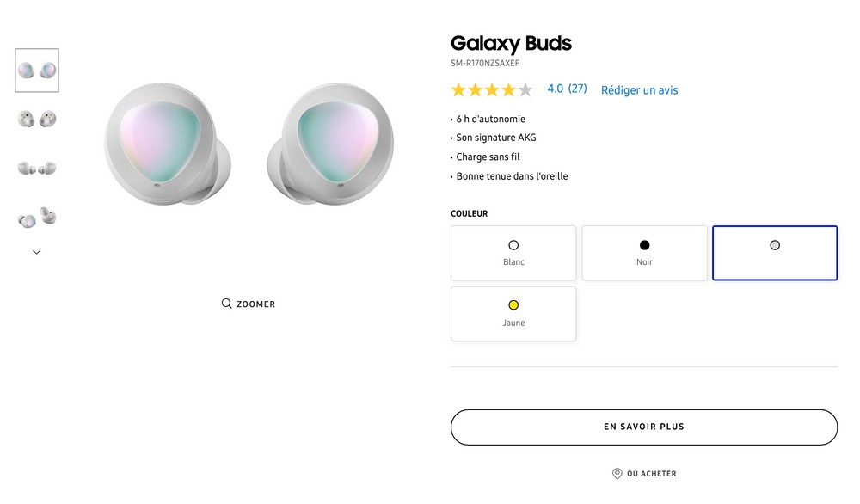
Task: Click the ZOOMER label to enlarge the image
Action: [x=256, y=304]
